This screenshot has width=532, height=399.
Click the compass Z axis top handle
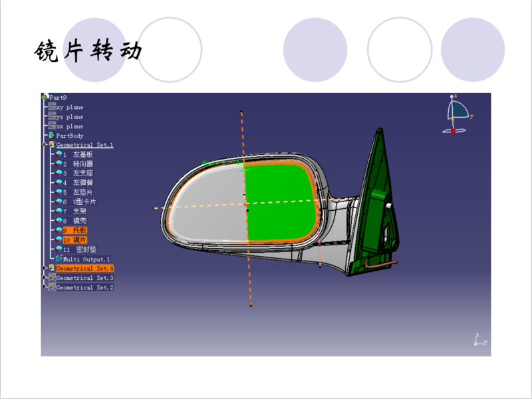click(x=453, y=98)
